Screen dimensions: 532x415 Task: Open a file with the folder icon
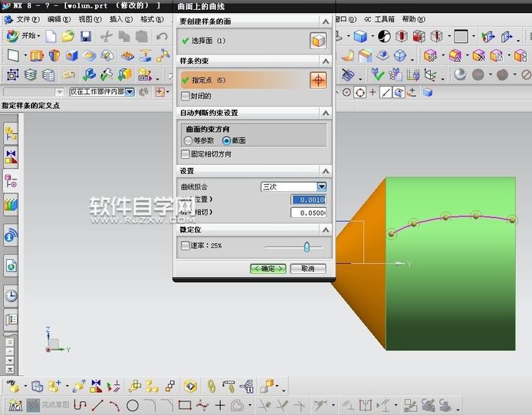coord(68,36)
